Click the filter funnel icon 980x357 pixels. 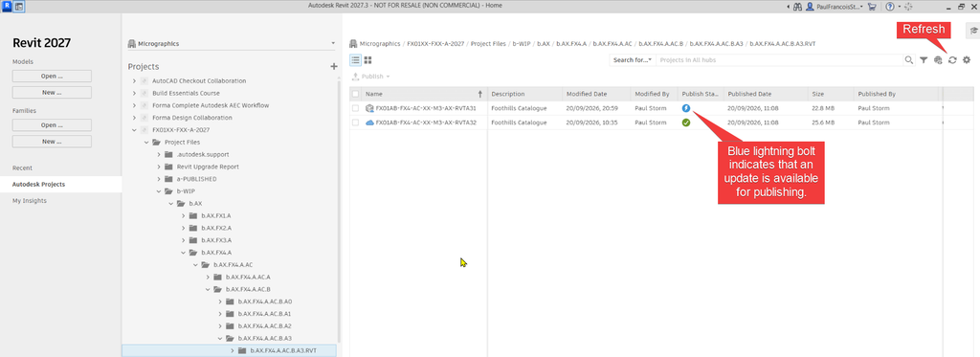(924, 60)
